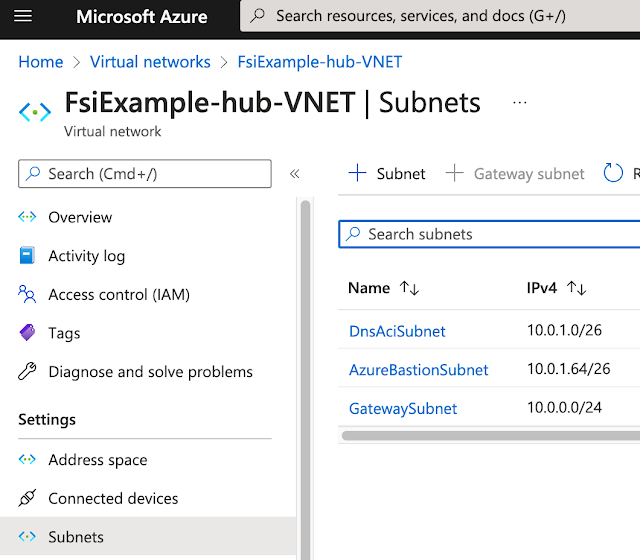The height and width of the screenshot is (560, 640).
Task: Sort subnets by IPv4 column arrows
Action: point(576,288)
